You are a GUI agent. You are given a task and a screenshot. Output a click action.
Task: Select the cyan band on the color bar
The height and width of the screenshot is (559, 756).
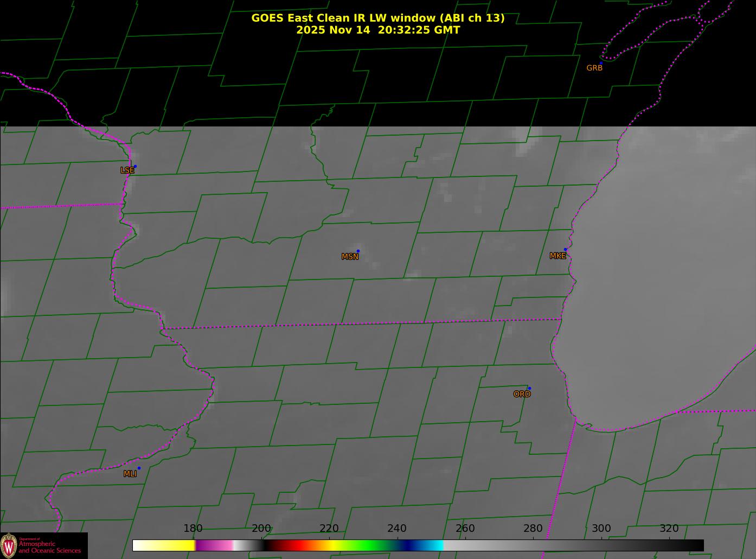tap(434, 545)
